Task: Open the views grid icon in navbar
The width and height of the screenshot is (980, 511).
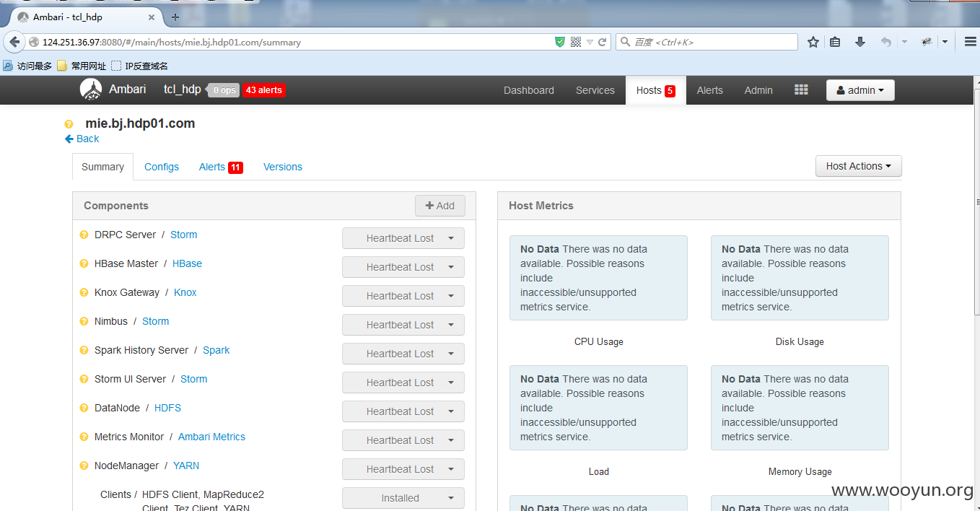Action: [x=801, y=89]
